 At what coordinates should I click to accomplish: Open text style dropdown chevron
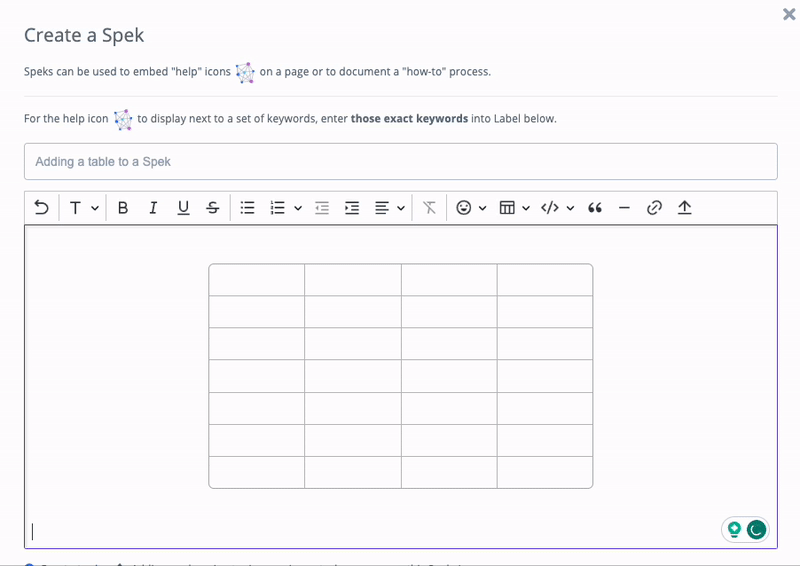click(x=95, y=208)
